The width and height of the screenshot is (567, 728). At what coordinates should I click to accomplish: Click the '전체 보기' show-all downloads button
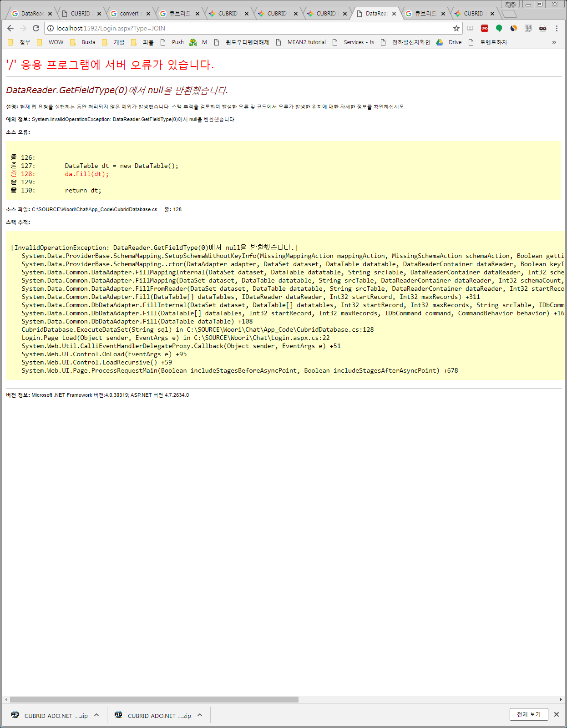click(528, 714)
